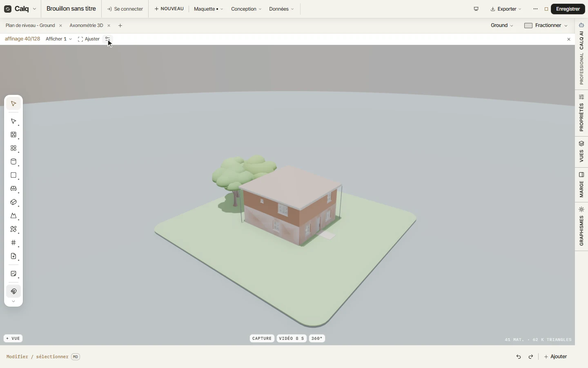
Task: Open the Calq logo menu
Action: click(x=20, y=9)
